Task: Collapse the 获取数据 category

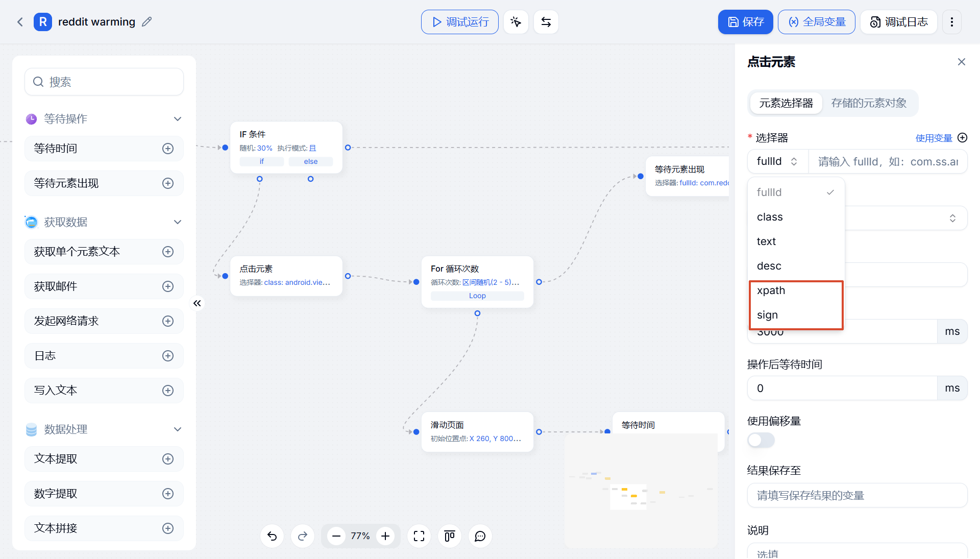Action: pyautogui.click(x=178, y=222)
